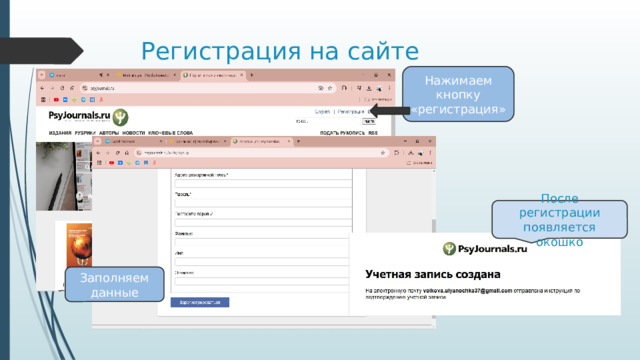Open all bookmarks folder in homepage browser window
Image resolution: width=640 pixels, height=360 pixels.
point(378,100)
